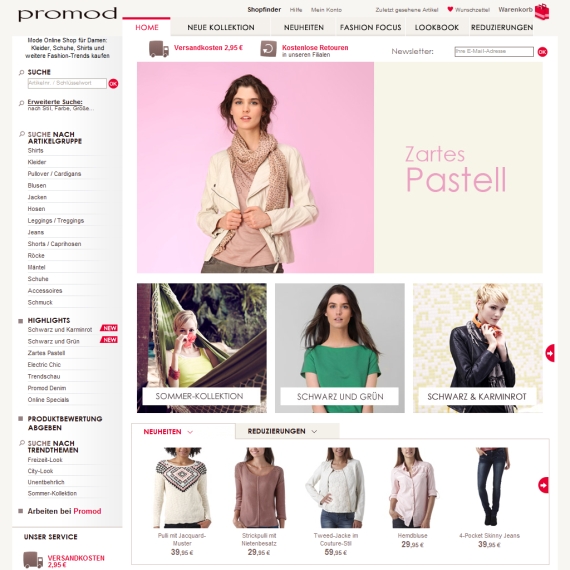Screen dimensions: 570x570
Task: Click the magnifier icon beside Erweiterte Suche
Action: click(21, 103)
